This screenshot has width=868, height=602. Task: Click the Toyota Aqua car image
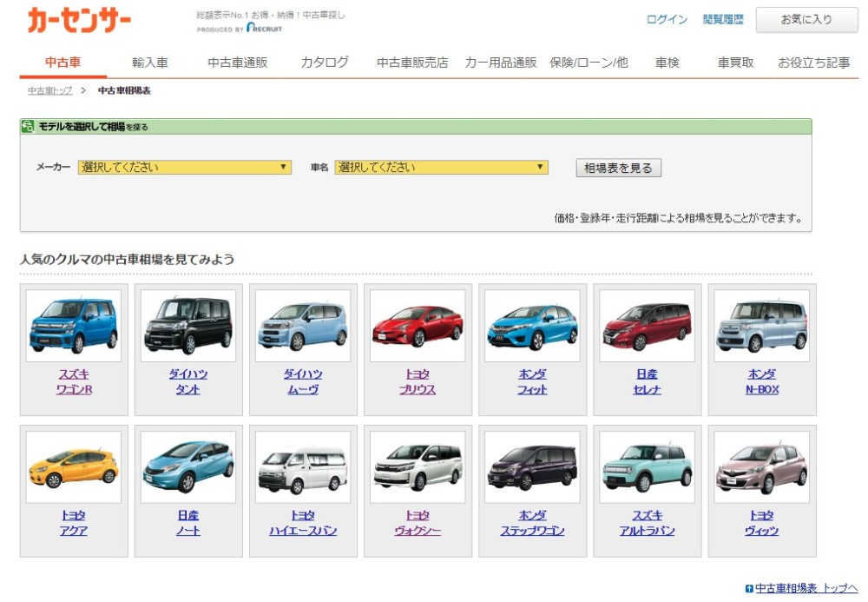point(74,466)
